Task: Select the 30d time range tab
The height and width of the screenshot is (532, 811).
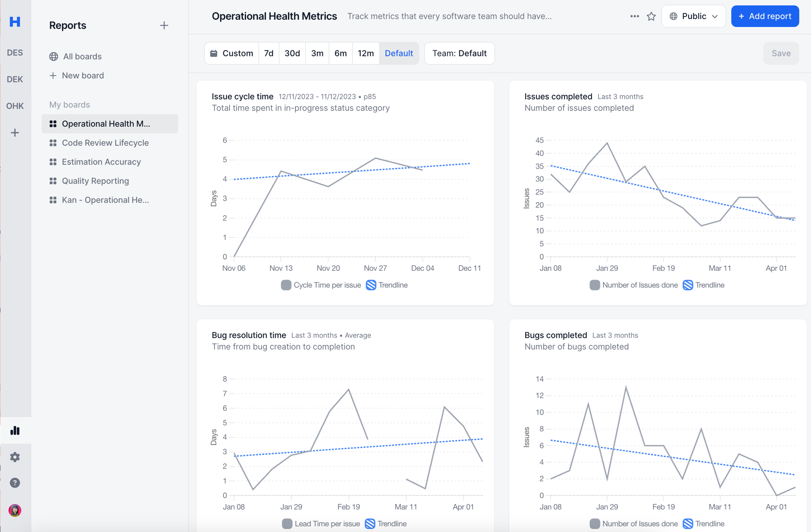Action: pos(292,53)
